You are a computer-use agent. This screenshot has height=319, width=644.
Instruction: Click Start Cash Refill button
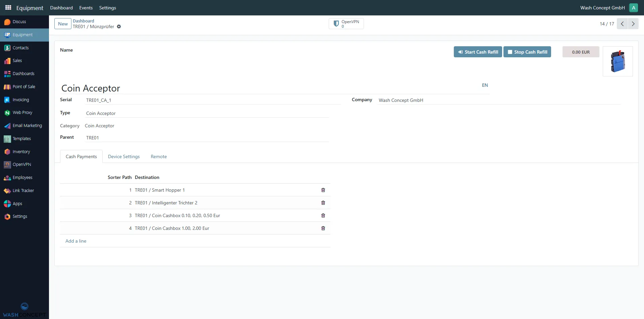478,52
